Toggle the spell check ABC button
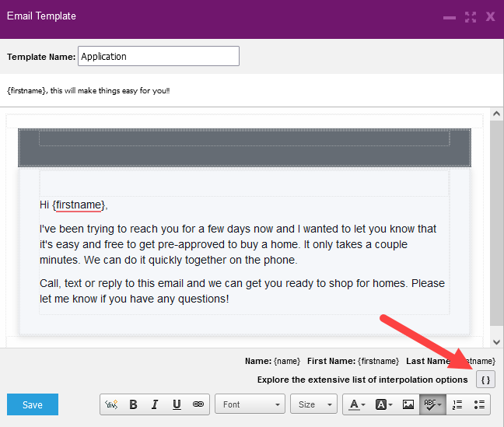 coord(432,404)
